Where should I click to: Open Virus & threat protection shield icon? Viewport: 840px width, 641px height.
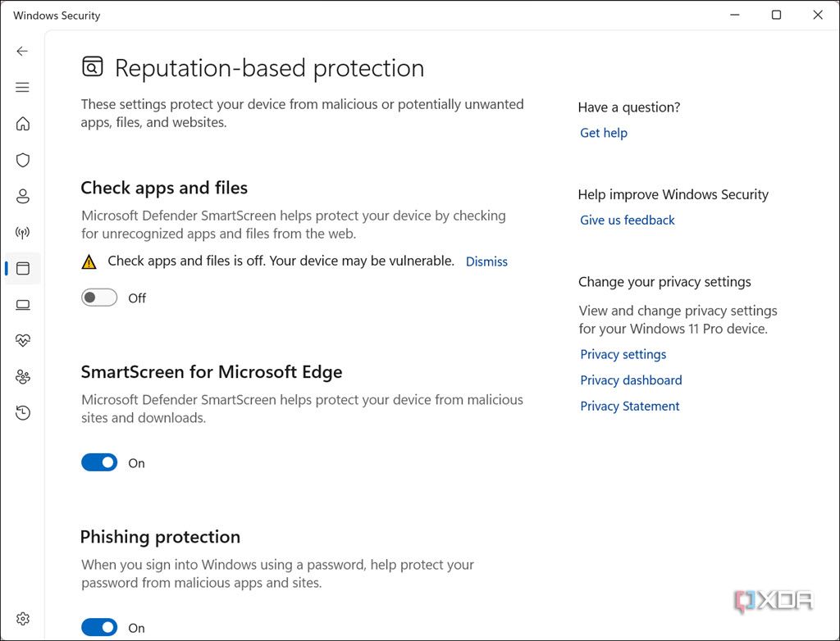pyautogui.click(x=22, y=160)
